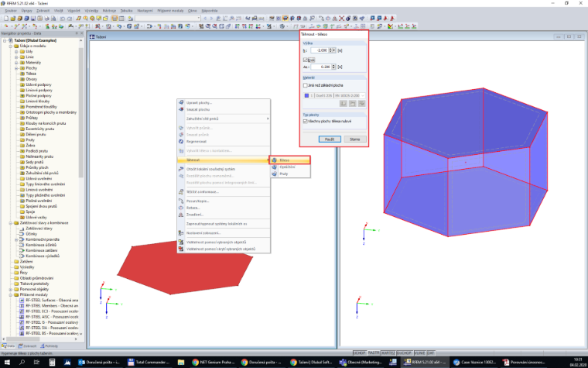
Task: Open File Explorer from taskbar
Action: click(x=181, y=363)
